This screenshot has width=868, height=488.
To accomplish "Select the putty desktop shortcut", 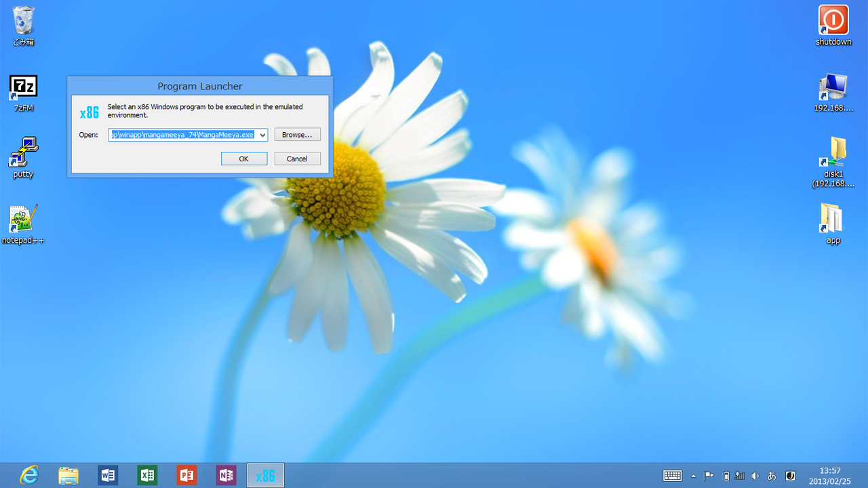I will [23, 158].
